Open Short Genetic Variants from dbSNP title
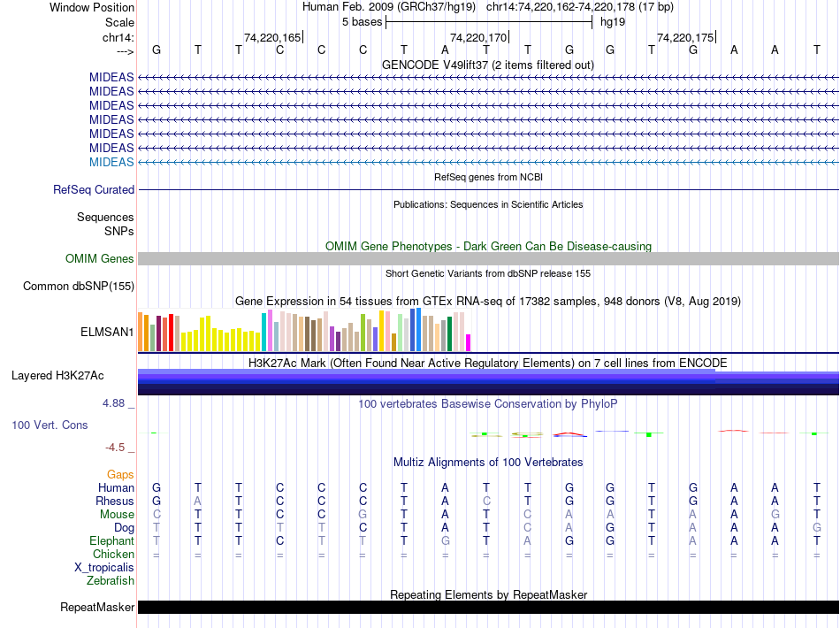Viewport: 840px width, 628px height. 488,273
